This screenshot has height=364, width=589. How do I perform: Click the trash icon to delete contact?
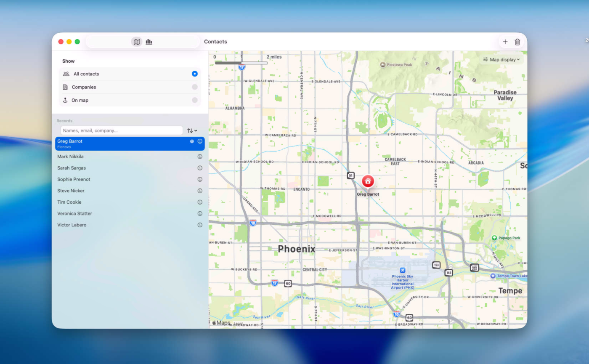click(x=517, y=42)
